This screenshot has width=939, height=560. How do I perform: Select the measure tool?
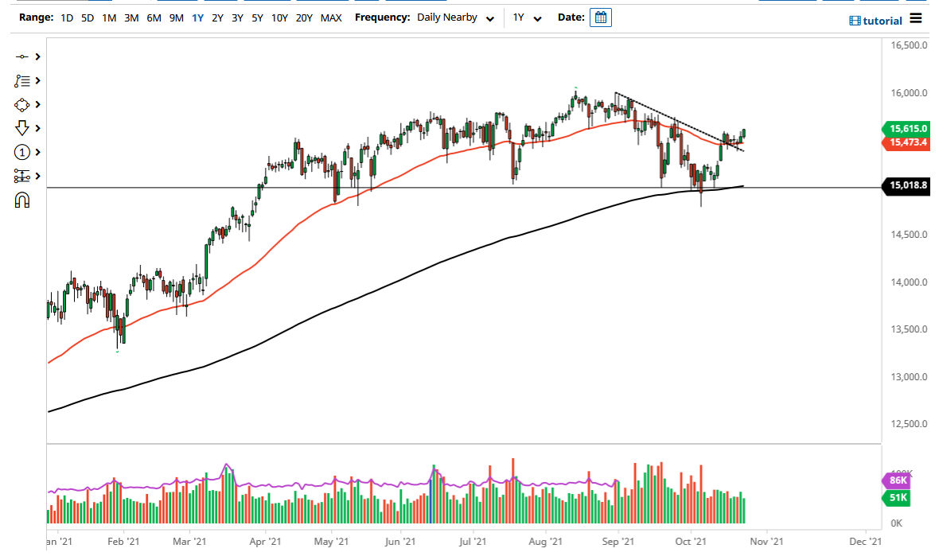click(x=21, y=176)
